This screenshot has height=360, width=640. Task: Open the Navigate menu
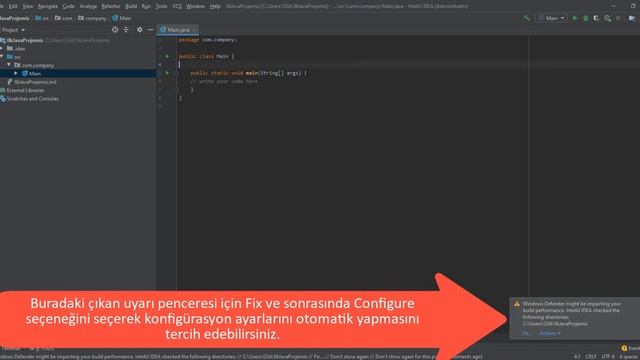coord(48,6)
